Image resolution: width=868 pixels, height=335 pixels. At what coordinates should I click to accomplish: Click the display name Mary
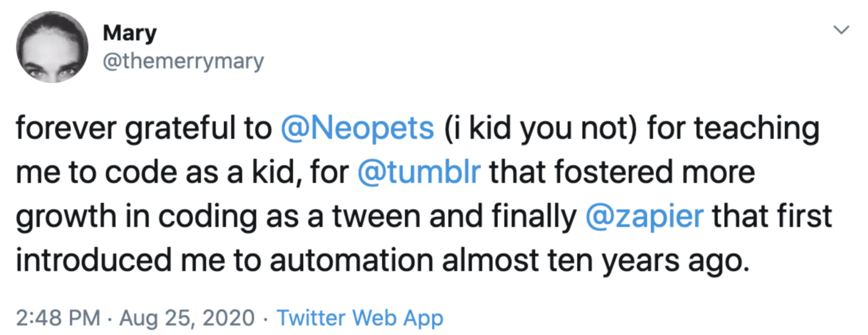128,34
